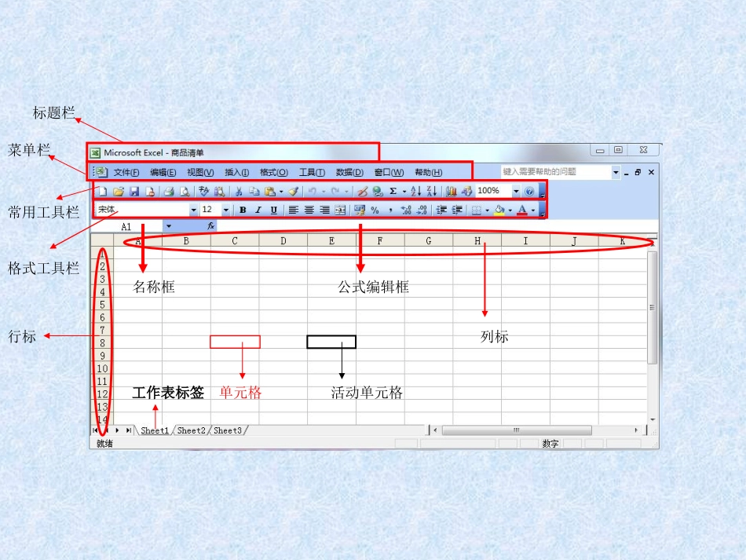
Task: Apply Fill Color paint bucket swatch
Action: click(x=499, y=210)
